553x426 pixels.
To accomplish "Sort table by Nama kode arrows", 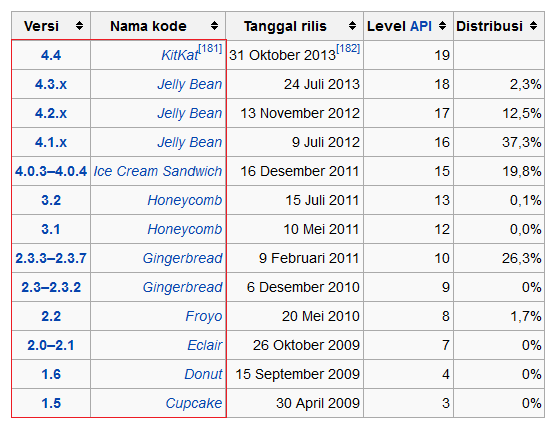I will coord(214,26).
